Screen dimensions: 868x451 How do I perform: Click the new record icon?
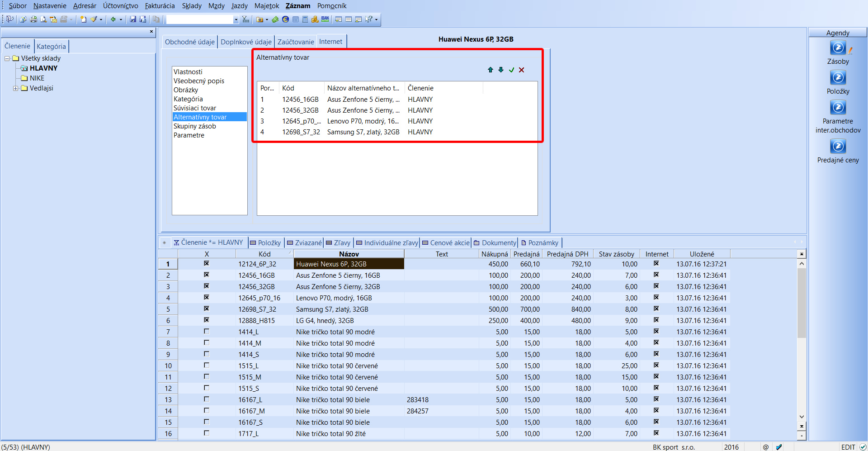tap(83, 19)
